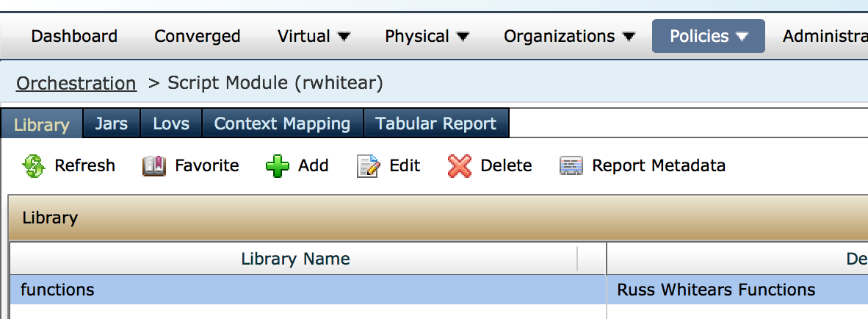
Task: Click the green plus Add icon
Action: pyautogui.click(x=278, y=165)
